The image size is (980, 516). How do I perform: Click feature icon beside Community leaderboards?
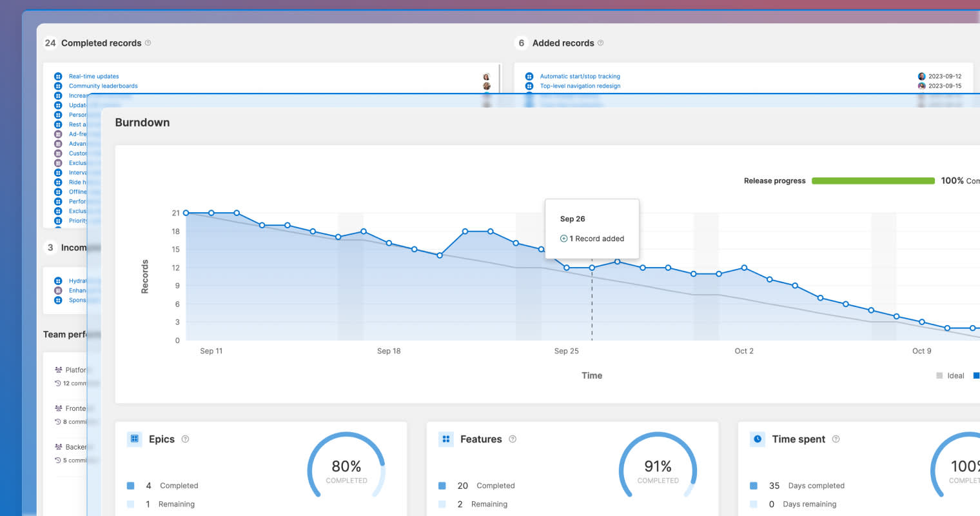click(x=58, y=86)
